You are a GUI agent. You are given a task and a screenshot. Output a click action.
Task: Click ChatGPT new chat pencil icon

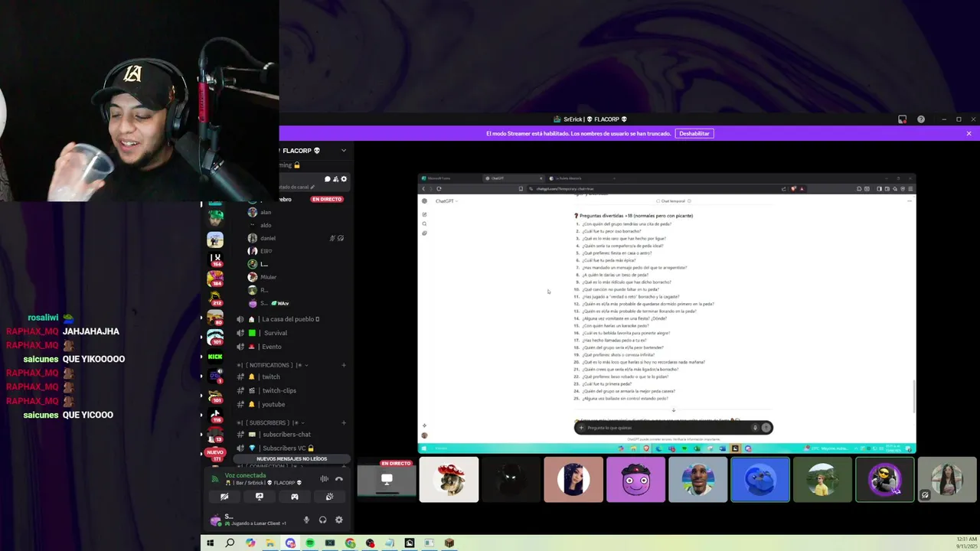pyautogui.click(x=424, y=214)
